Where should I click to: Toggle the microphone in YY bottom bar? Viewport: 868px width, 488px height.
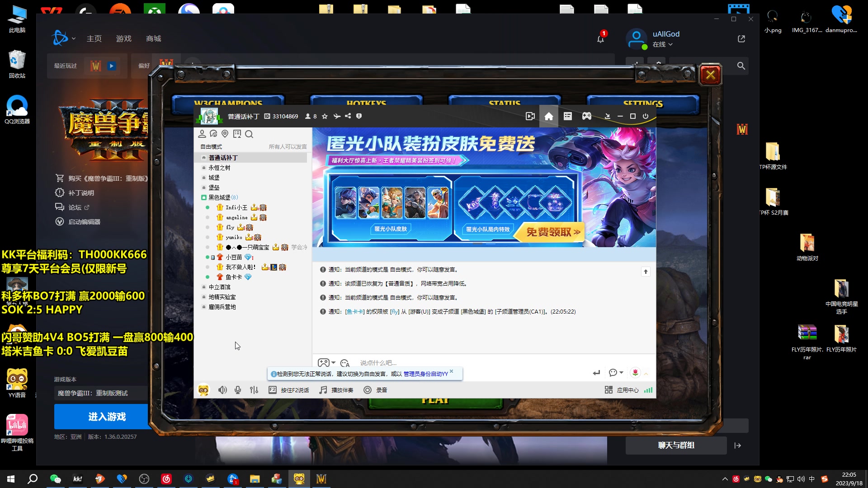click(238, 390)
